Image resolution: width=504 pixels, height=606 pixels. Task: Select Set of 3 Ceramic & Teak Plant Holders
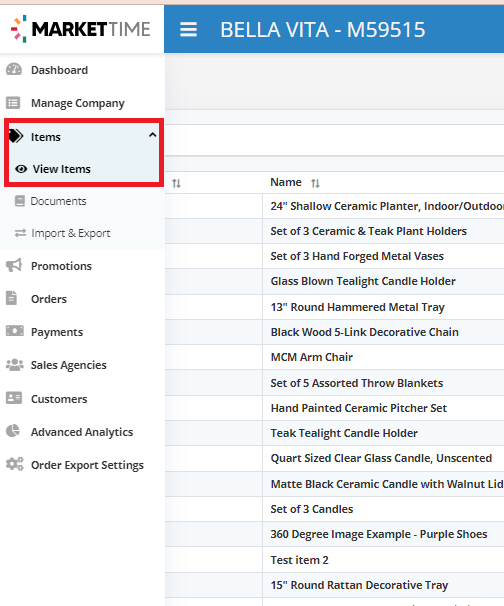click(369, 231)
